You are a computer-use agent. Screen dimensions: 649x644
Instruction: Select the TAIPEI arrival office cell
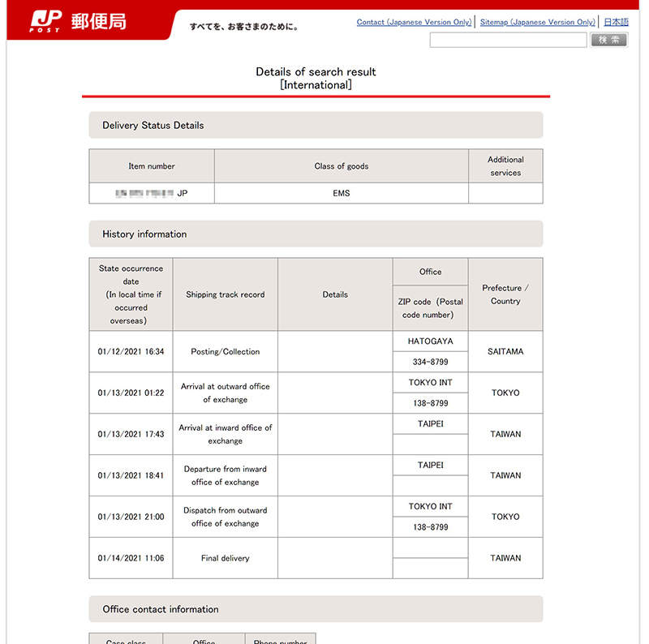[429, 423]
